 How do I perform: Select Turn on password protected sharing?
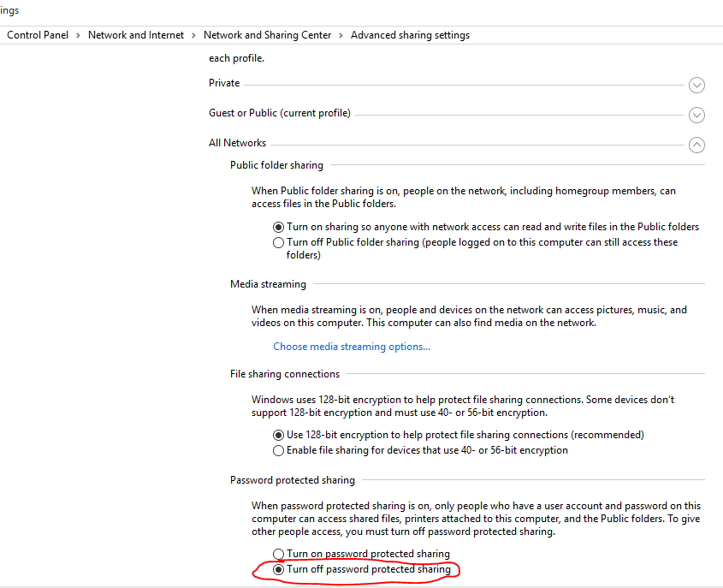(278, 553)
